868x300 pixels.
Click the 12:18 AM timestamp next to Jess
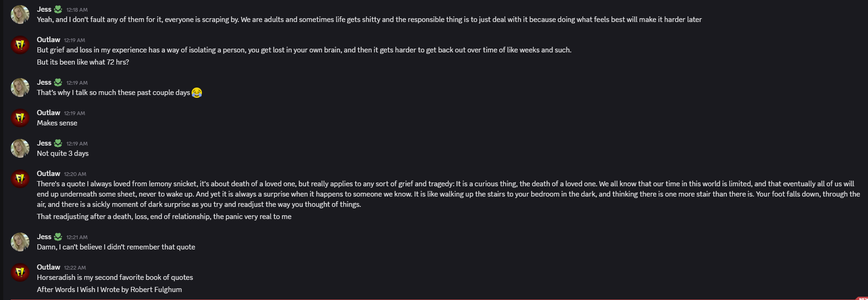click(x=77, y=10)
